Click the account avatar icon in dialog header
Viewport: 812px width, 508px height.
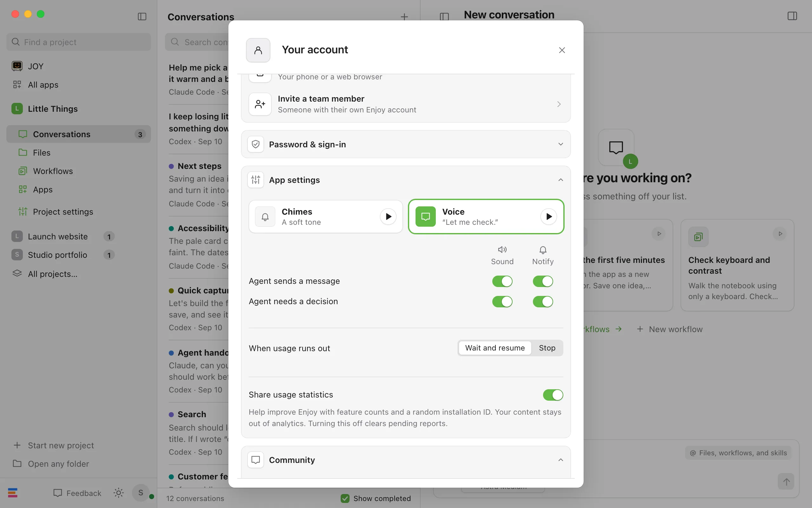(x=258, y=50)
